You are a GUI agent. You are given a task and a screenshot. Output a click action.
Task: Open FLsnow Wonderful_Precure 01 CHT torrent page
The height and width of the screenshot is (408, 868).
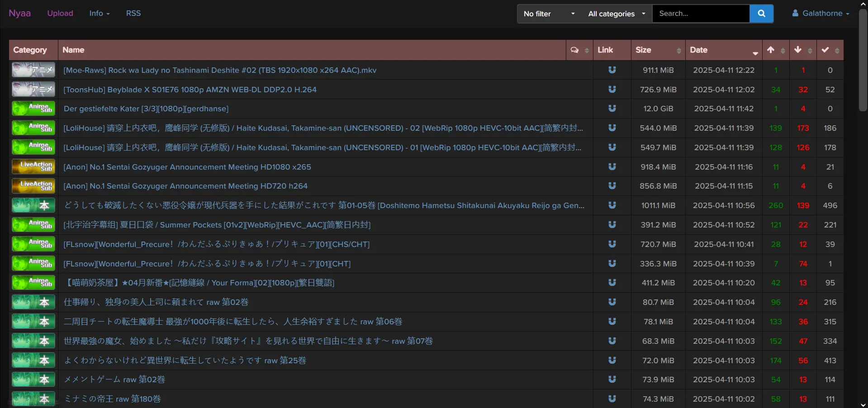coord(207,264)
